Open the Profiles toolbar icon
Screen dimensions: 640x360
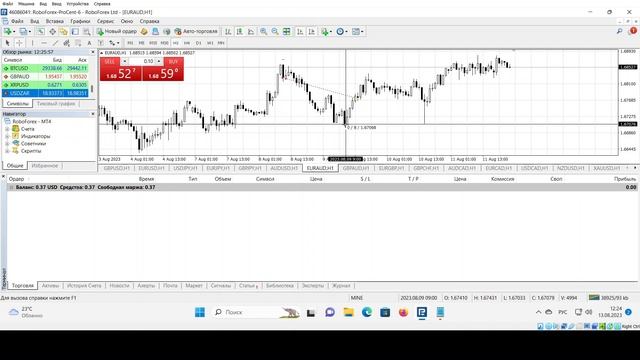click(24, 31)
